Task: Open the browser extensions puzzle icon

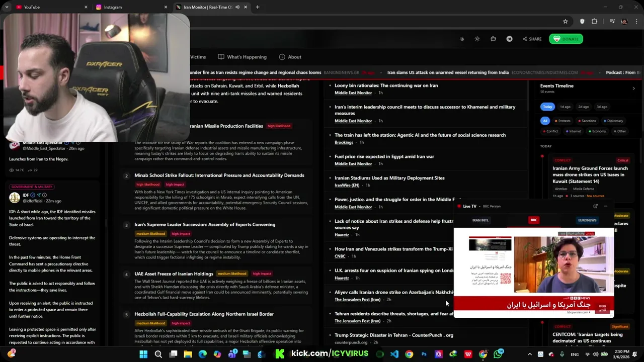Action: click(595, 22)
